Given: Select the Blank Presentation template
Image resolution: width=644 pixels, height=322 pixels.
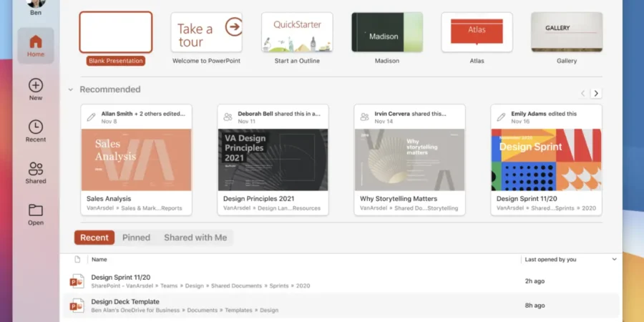Looking at the screenshot, I should tap(116, 32).
